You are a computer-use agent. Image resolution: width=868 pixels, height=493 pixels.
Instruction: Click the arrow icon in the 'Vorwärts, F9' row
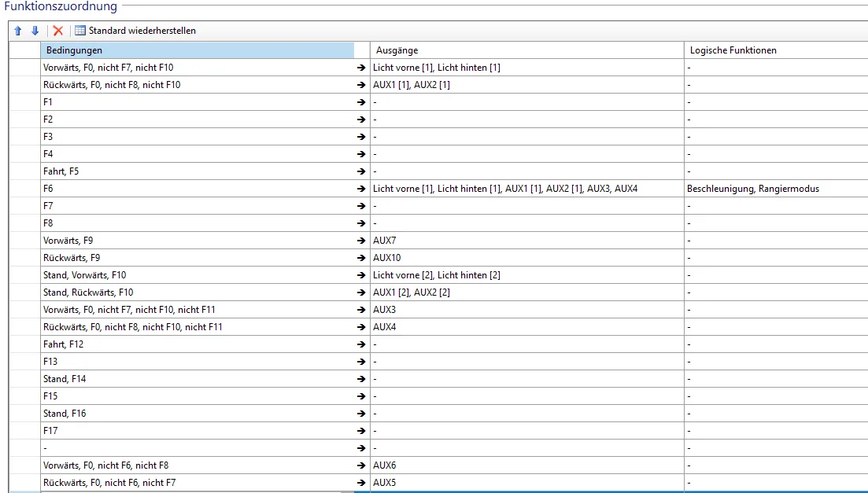(x=361, y=241)
